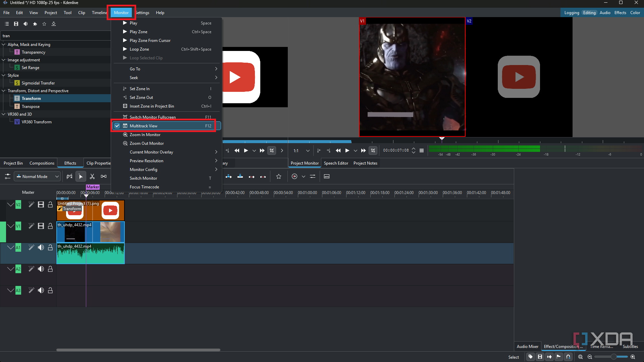The image size is (644, 362).
Task: Show video effects category icon
Action: tap(16, 24)
